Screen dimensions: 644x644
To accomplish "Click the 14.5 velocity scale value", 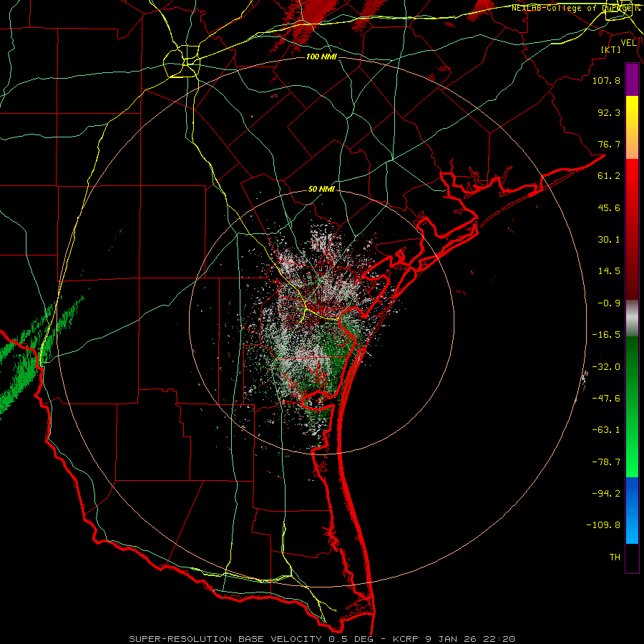I will click(x=609, y=271).
